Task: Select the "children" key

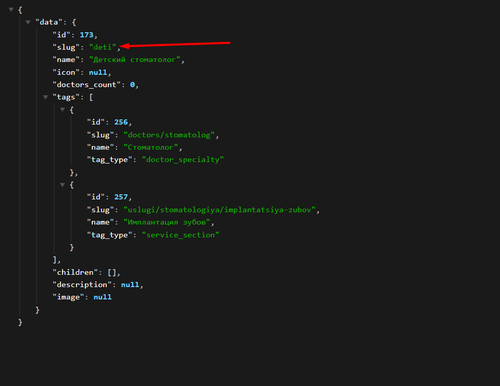Action: 75,272
